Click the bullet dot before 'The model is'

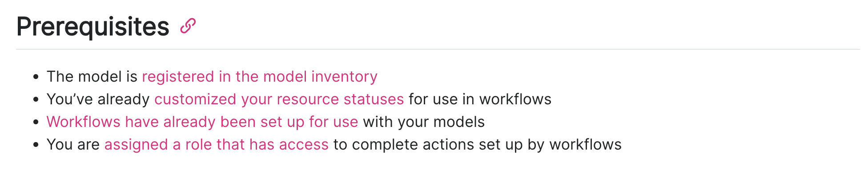pos(36,77)
